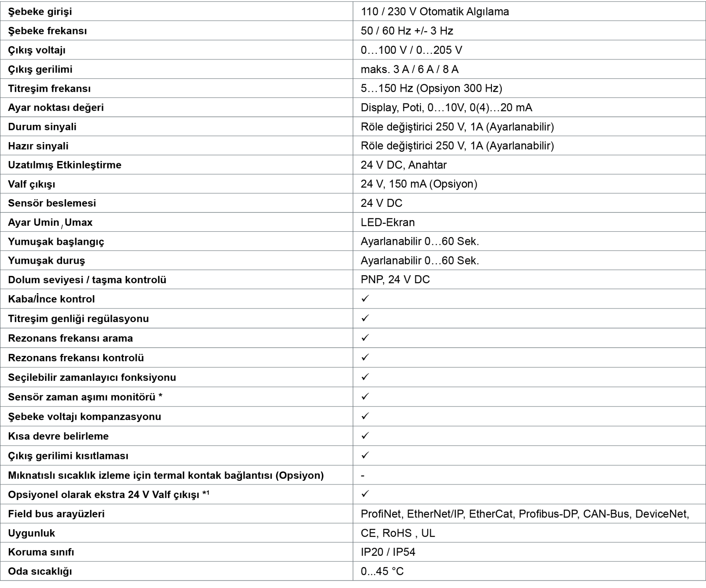Click checkmark for Kısa devre belirleme

tap(365, 436)
